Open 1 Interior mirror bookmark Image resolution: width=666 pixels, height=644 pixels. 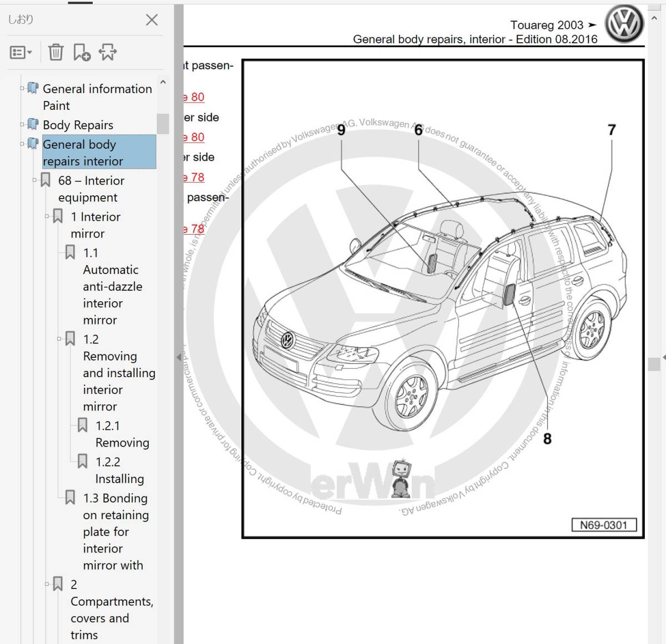click(95, 225)
